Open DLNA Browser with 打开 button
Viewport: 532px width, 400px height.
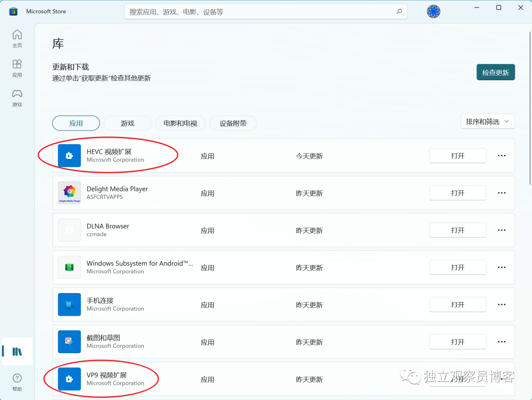pos(458,230)
